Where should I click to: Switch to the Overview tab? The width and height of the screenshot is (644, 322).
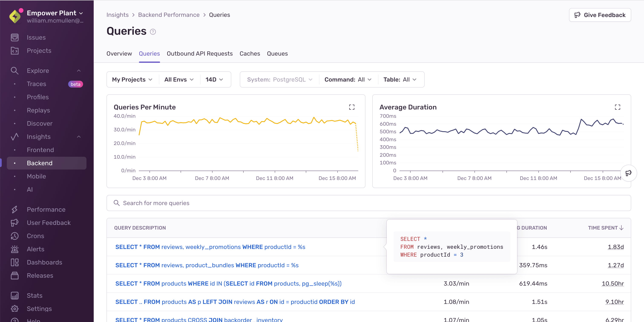click(119, 53)
